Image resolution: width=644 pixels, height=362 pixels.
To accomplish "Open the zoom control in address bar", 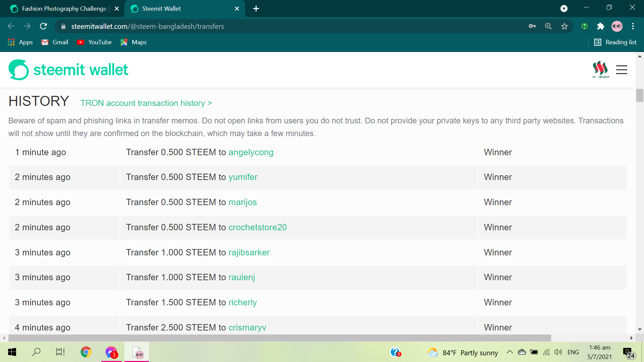I will [x=548, y=26].
